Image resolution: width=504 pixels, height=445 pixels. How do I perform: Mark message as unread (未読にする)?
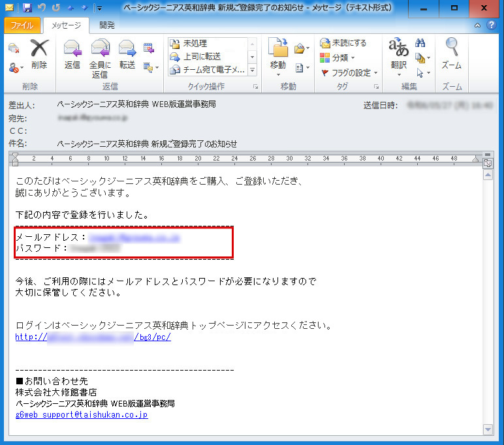[x=343, y=43]
